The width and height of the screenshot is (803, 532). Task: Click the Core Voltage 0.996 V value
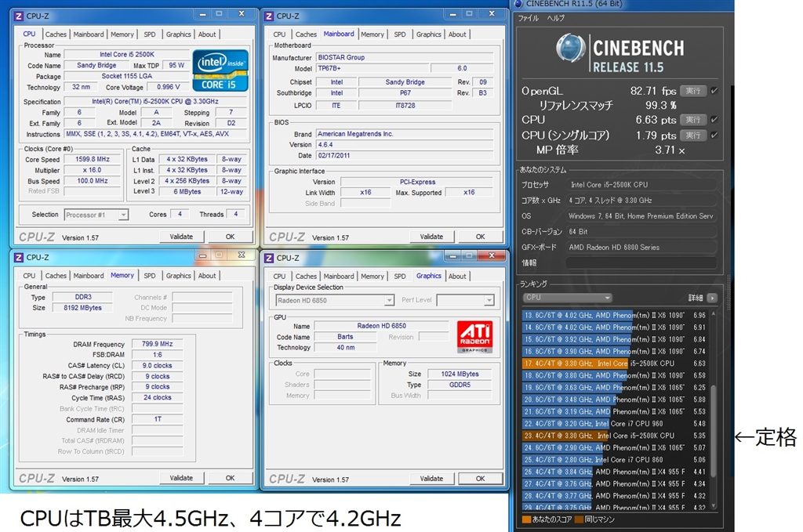coord(169,87)
